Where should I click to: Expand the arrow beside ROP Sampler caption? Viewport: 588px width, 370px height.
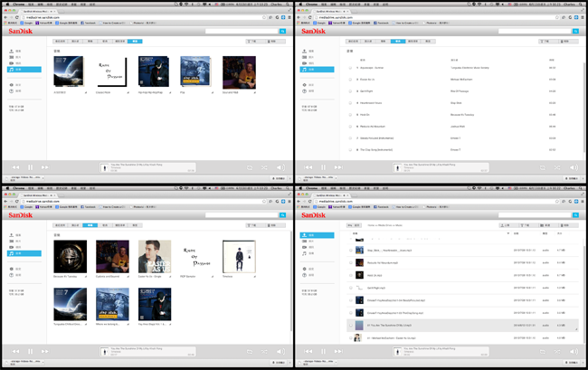[x=213, y=277]
